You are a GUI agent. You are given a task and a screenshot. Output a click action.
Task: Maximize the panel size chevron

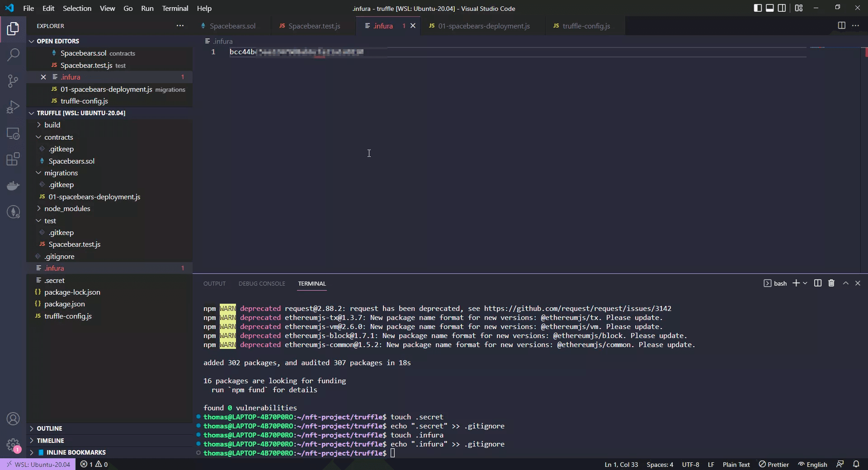845,283
